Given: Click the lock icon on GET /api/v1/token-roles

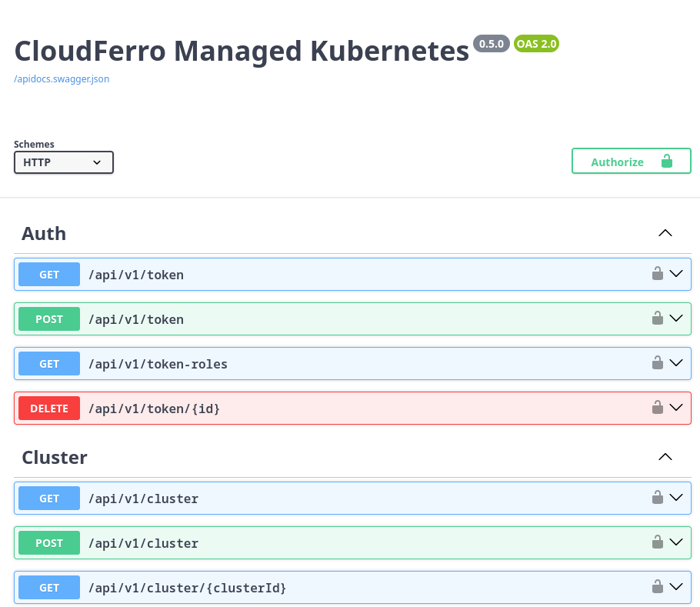Looking at the screenshot, I should pos(658,363).
